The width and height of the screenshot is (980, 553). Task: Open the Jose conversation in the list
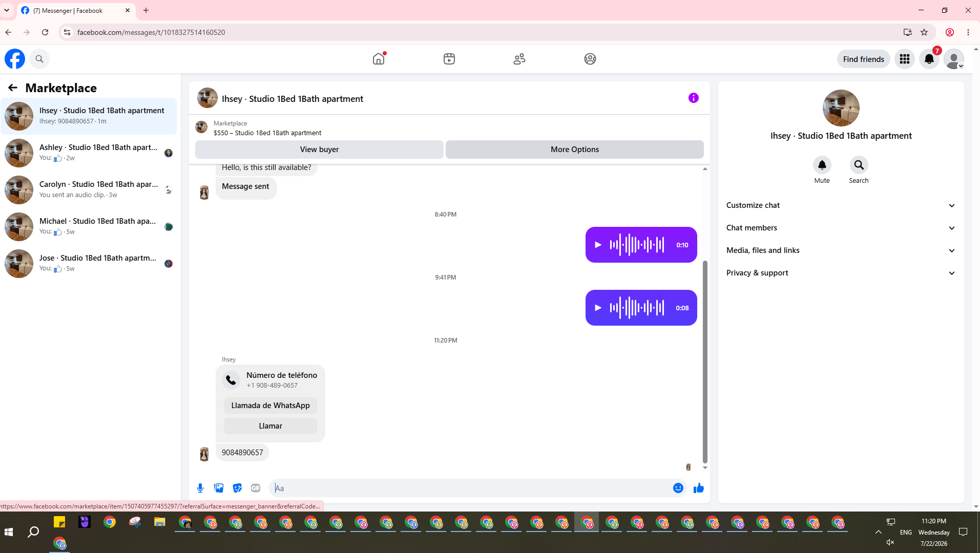[x=89, y=264]
